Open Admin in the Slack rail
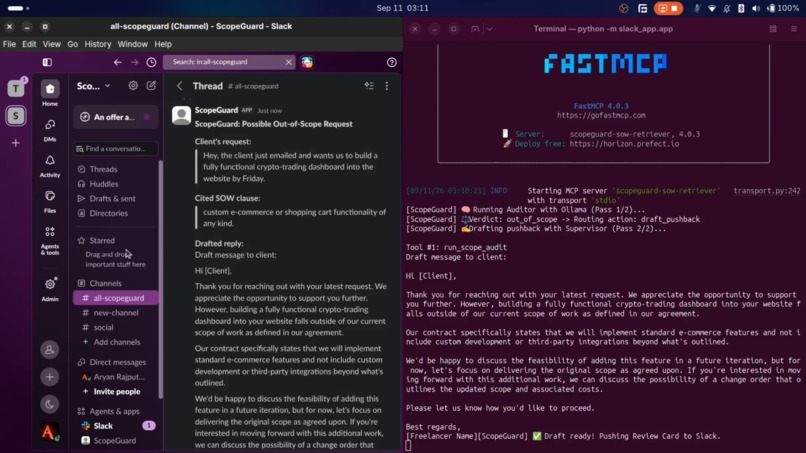 [x=50, y=289]
